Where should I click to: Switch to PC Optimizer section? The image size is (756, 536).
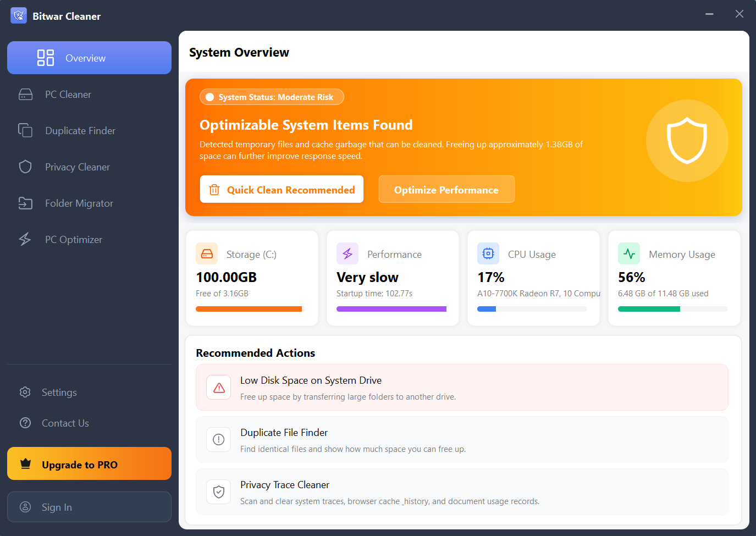click(89, 239)
